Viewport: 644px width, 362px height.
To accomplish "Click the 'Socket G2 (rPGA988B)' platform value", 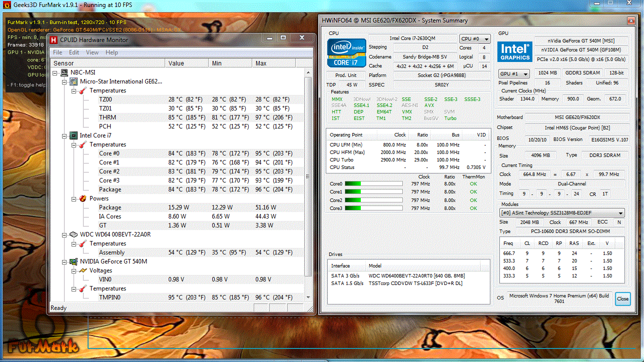I will (441, 75).
